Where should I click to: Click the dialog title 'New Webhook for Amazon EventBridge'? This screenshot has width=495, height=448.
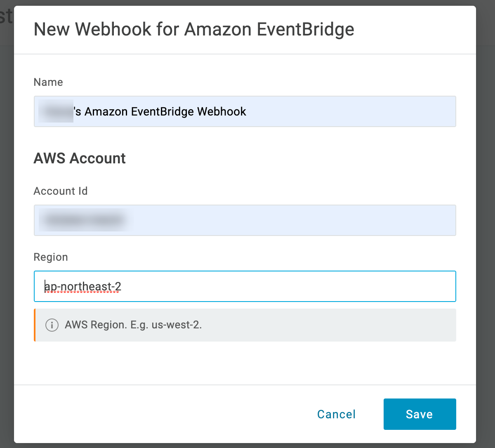pyautogui.click(x=195, y=29)
